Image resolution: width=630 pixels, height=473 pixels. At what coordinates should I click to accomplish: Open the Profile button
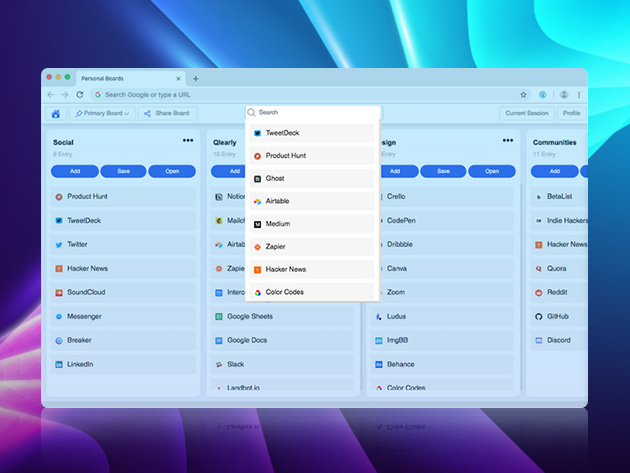(x=571, y=113)
